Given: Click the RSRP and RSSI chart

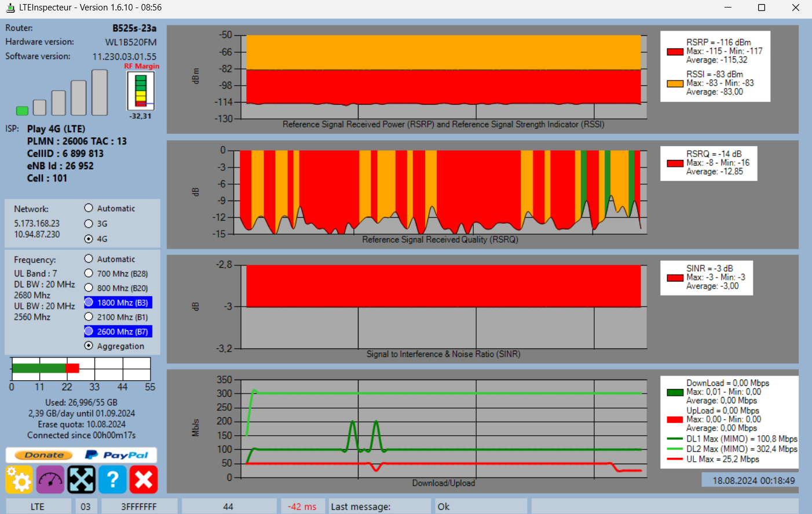Looking at the screenshot, I should coord(444,77).
